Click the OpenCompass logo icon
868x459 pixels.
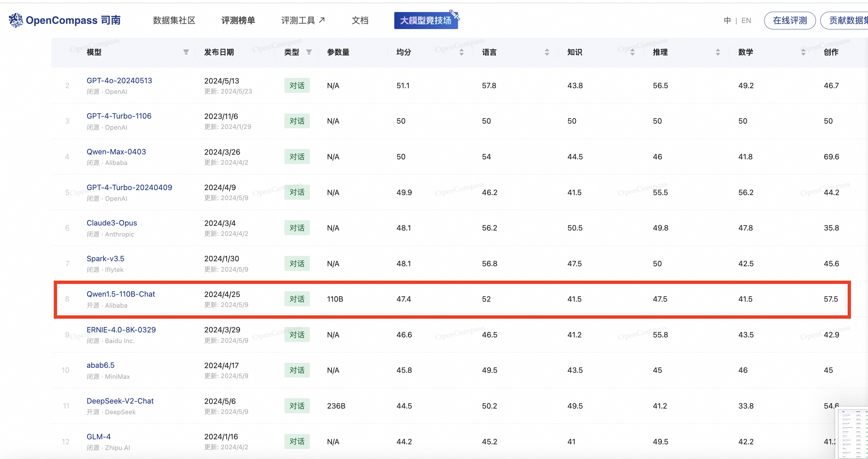(x=15, y=20)
